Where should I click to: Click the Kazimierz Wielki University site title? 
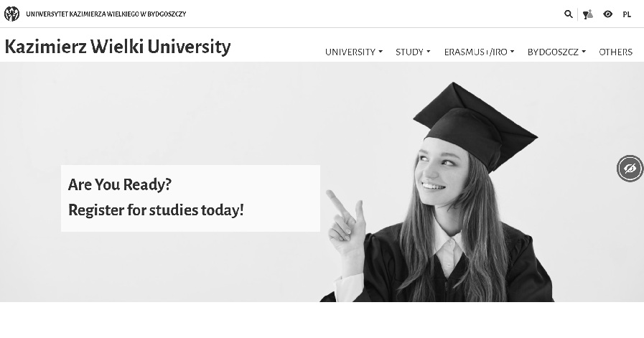118,47
